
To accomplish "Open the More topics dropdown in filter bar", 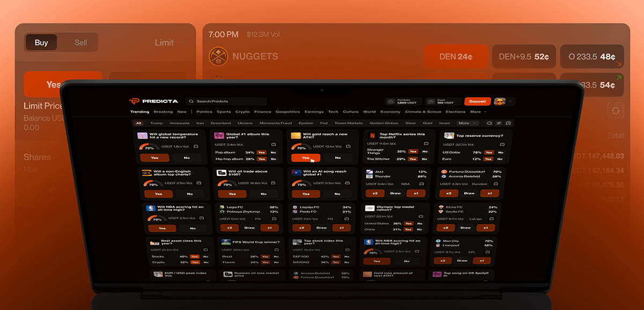I will [x=467, y=123].
